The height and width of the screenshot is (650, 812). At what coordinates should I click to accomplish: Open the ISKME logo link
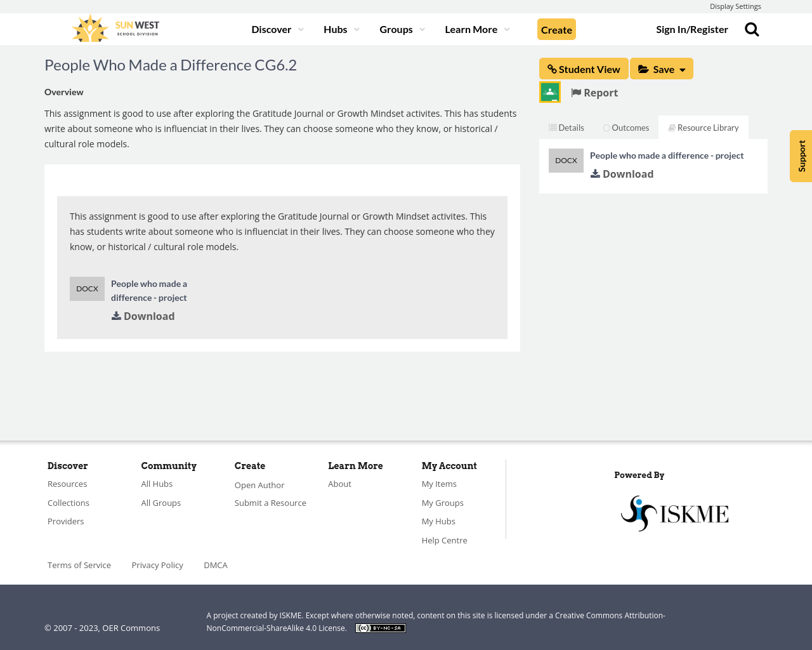[x=674, y=513]
